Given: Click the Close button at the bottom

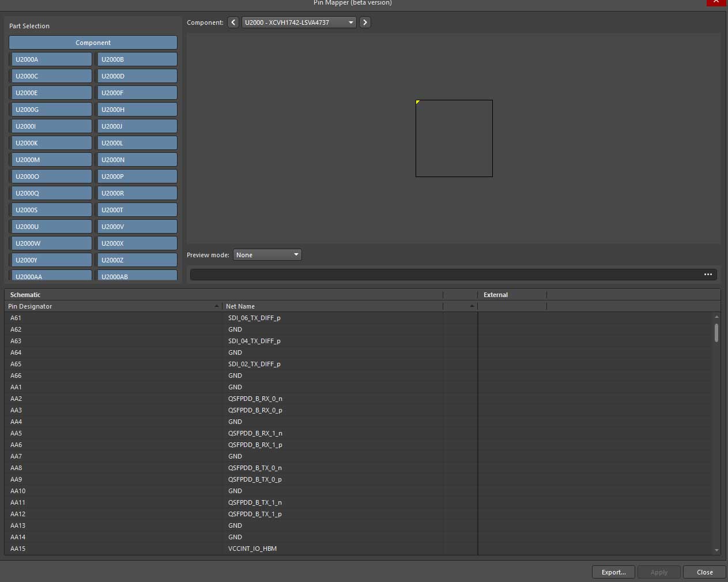Looking at the screenshot, I should tap(704, 572).
